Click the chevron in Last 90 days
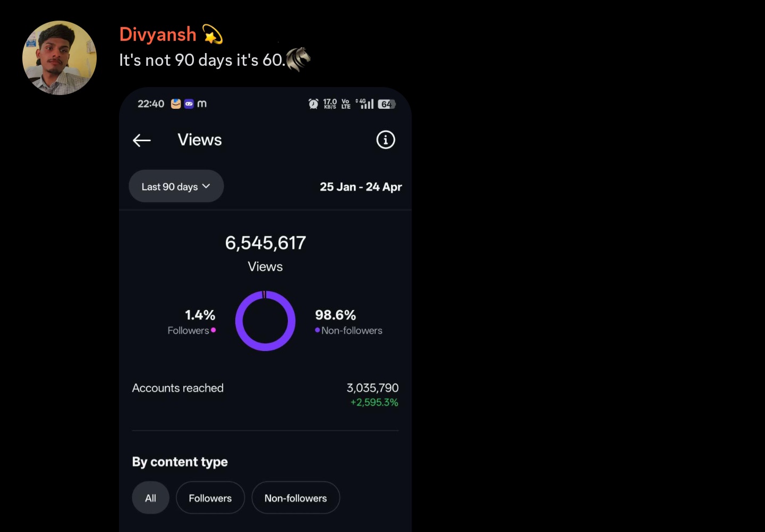 206,186
